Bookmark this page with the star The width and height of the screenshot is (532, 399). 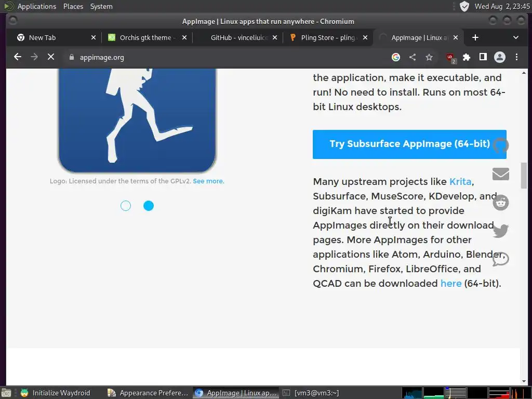pos(429,57)
